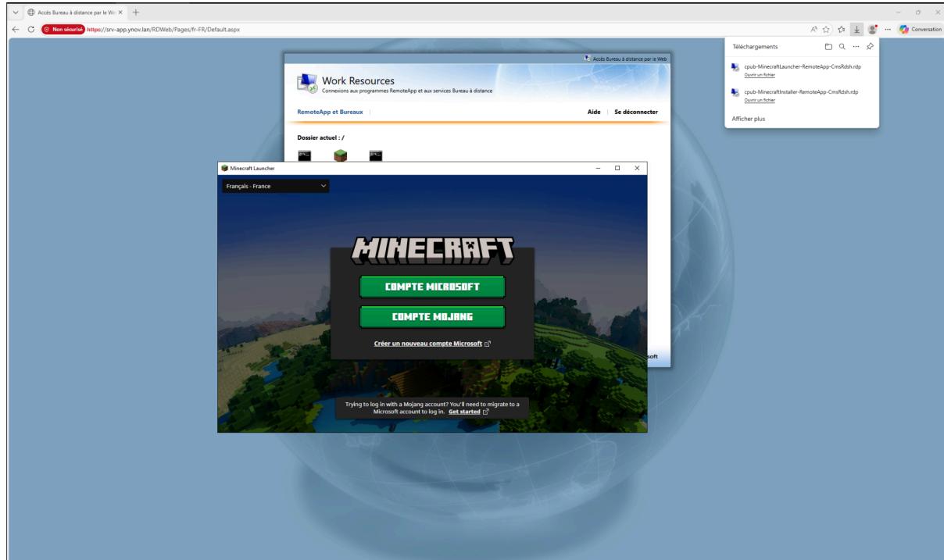Add a new browser tab

click(136, 12)
